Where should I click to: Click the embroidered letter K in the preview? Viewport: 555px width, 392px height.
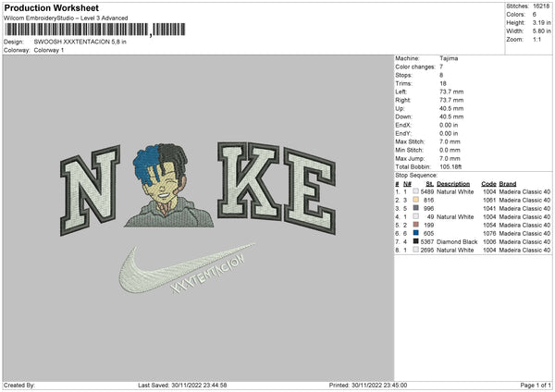tap(250, 180)
